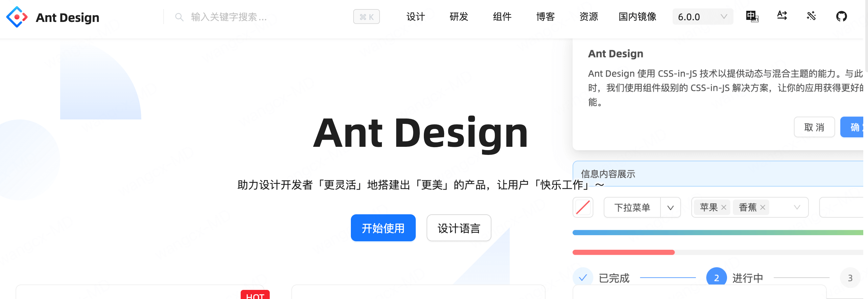The height and width of the screenshot is (299, 868).
Task: Click the HOT badge on card
Action: tap(255, 295)
